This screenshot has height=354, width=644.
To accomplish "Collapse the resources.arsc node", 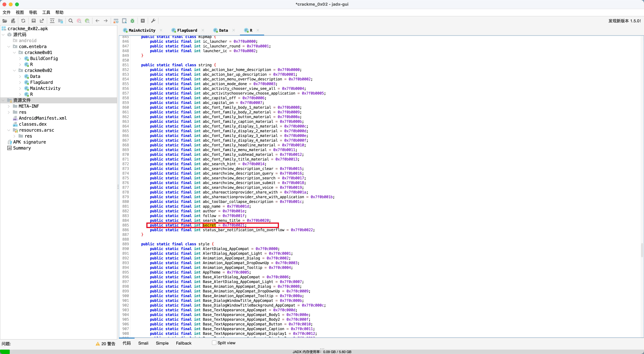I will click(9, 130).
